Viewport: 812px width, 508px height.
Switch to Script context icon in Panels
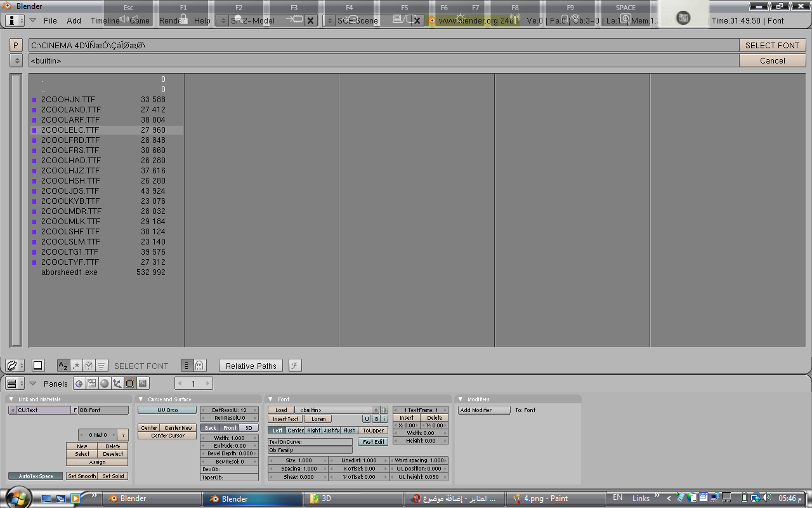[91, 384]
